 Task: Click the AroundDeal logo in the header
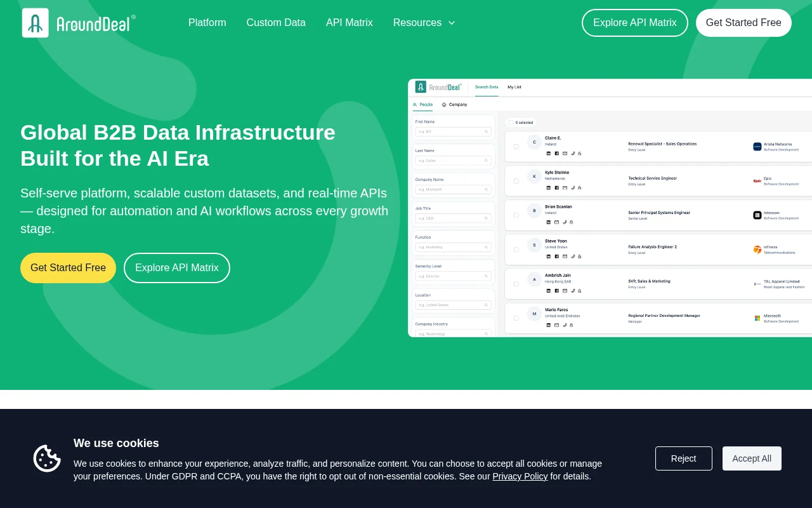tap(79, 23)
